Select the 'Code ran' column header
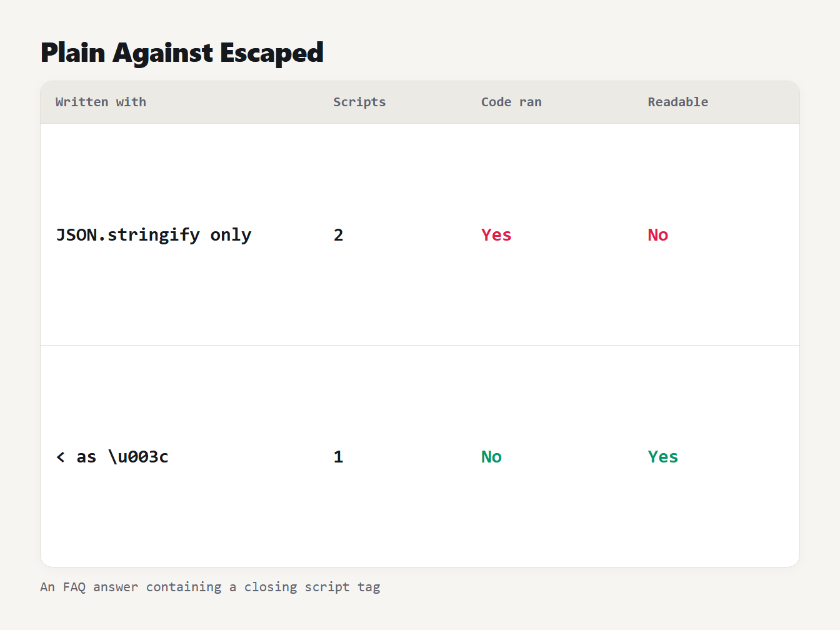 point(511,102)
